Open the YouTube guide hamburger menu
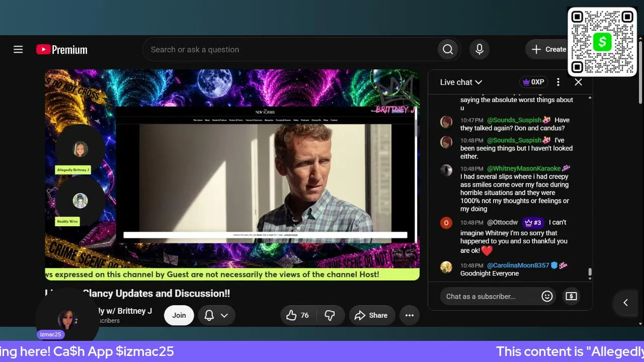Viewport: 644px width, 362px height. [18, 49]
